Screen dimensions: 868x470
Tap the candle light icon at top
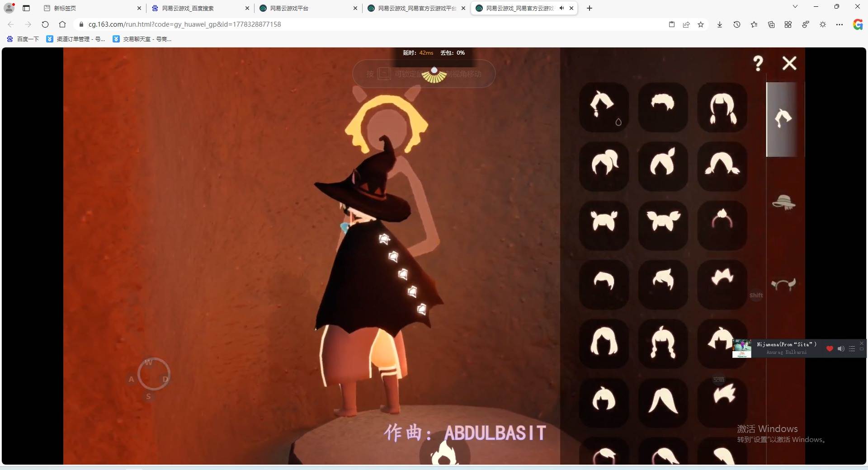[x=434, y=75]
